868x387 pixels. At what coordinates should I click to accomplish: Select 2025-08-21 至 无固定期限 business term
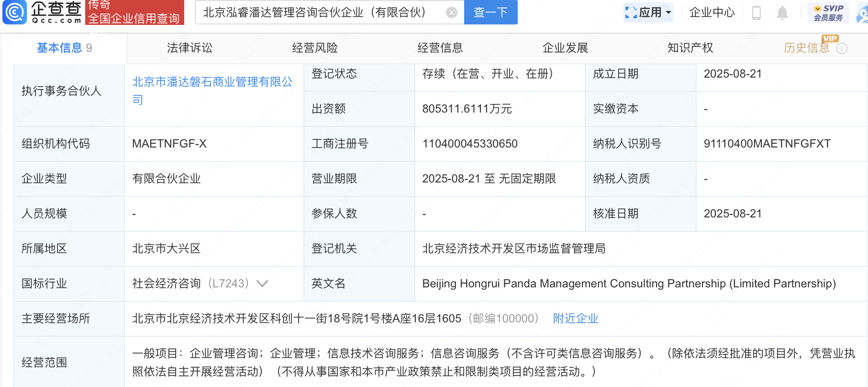click(489, 179)
